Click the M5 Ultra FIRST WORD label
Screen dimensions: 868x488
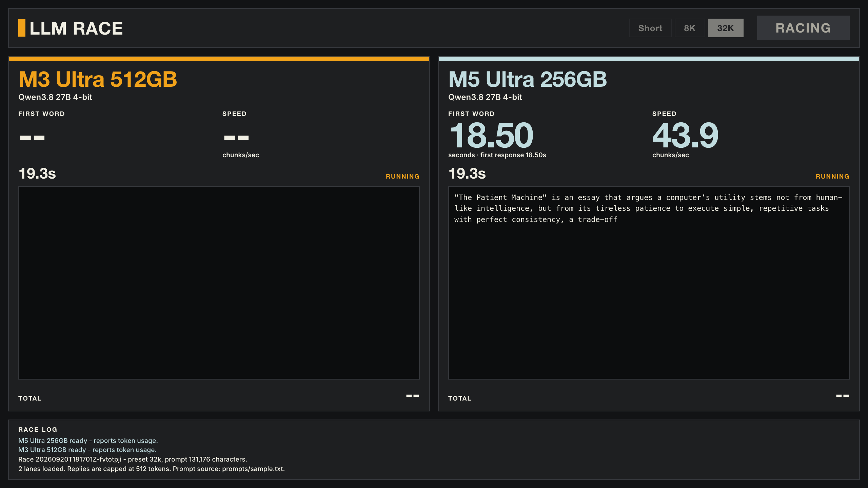click(472, 114)
